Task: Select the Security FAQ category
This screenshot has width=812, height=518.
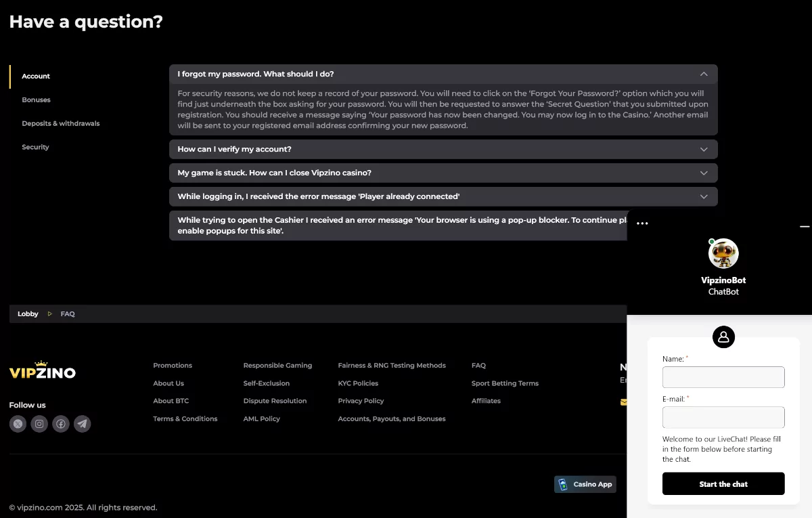Action: pos(35,148)
